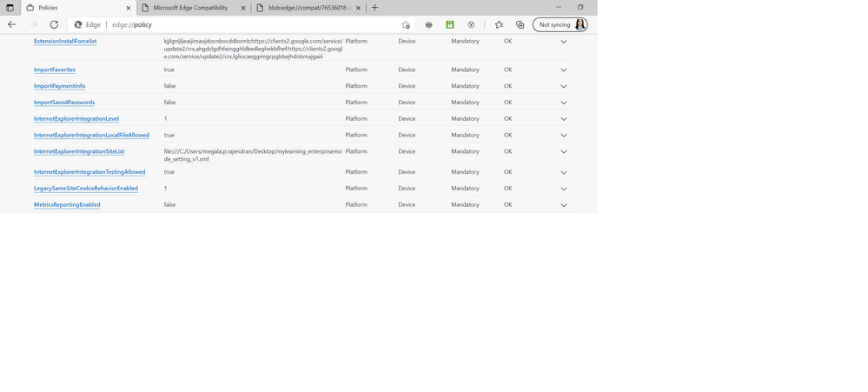Viewport: 868px width, 392px height.
Task: Refresh the policy page
Action: pyautogui.click(x=54, y=25)
